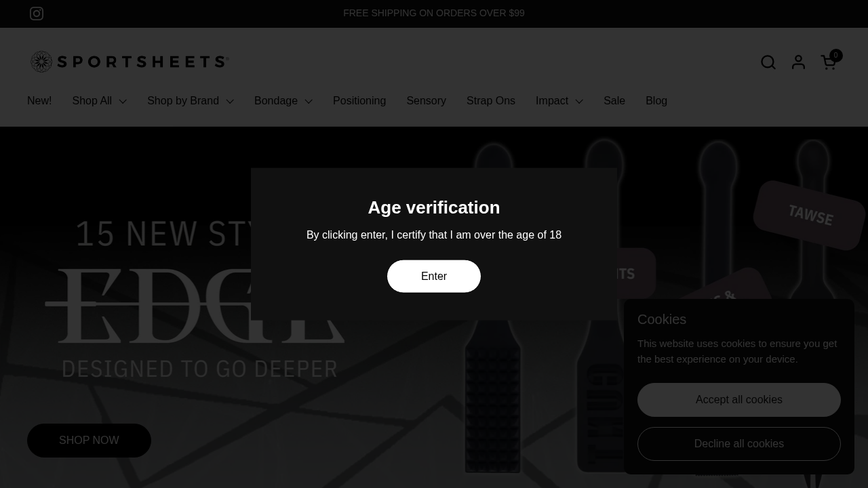
Task: Open the New! menu item
Action: click(x=39, y=101)
